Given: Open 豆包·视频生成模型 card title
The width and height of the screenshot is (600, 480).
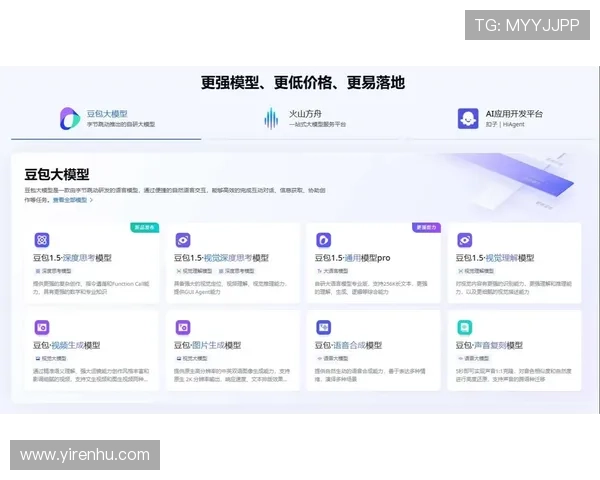Looking at the screenshot, I should point(67,345).
